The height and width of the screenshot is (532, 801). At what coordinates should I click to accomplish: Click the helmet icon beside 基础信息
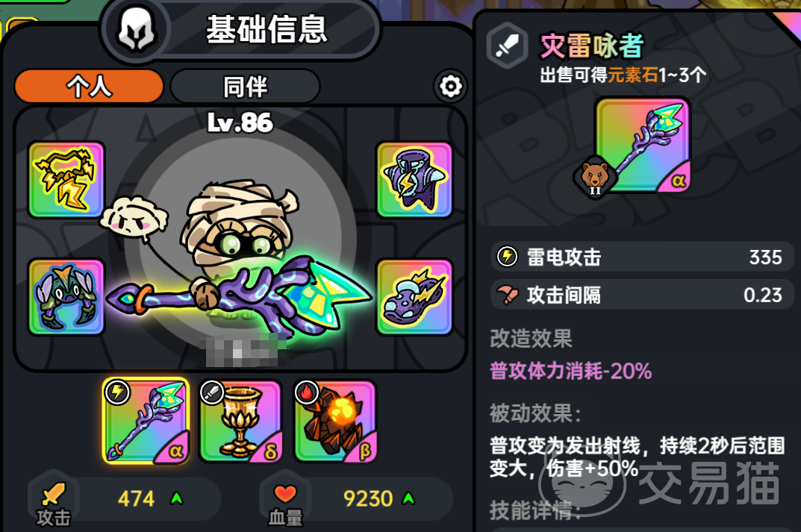click(x=136, y=30)
